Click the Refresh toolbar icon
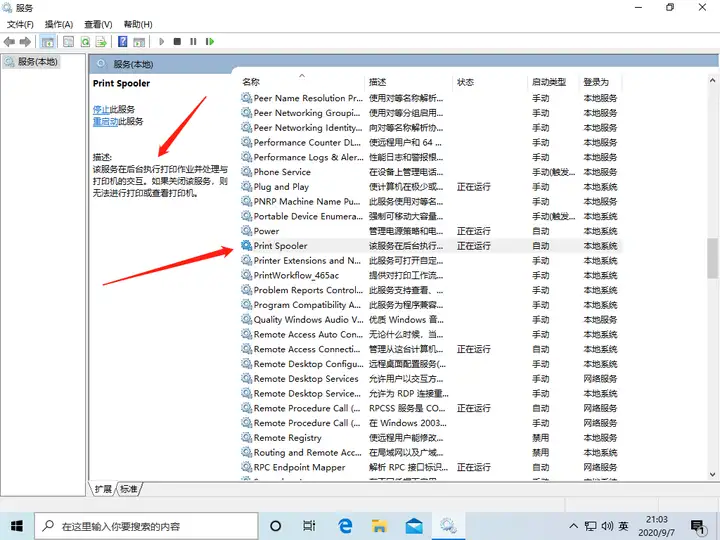The height and width of the screenshot is (540, 720). pos(85,42)
